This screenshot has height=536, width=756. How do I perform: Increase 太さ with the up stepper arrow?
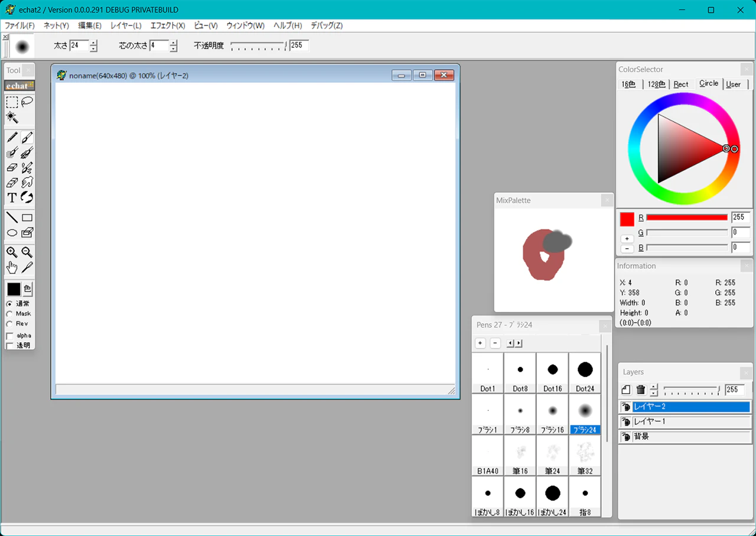93,43
